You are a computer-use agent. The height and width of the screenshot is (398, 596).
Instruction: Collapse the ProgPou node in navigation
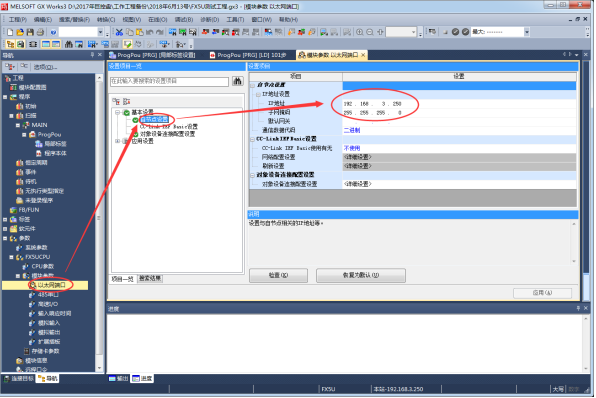point(24,135)
